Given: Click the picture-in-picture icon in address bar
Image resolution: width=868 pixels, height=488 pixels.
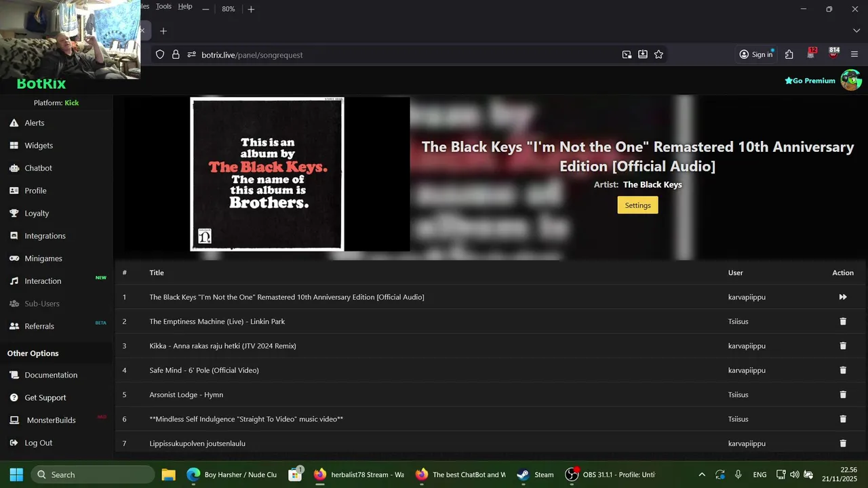Looking at the screenshot, I should coord(627,54).
